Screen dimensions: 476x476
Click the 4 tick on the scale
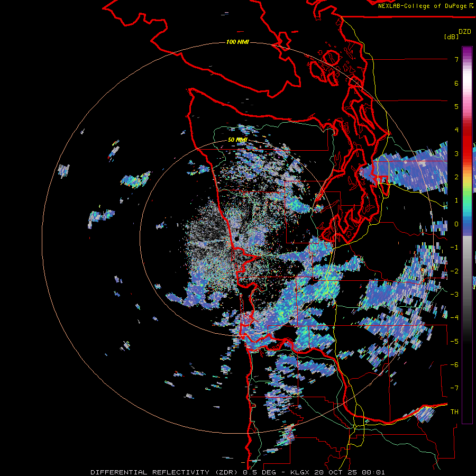(x=456, y=130)
